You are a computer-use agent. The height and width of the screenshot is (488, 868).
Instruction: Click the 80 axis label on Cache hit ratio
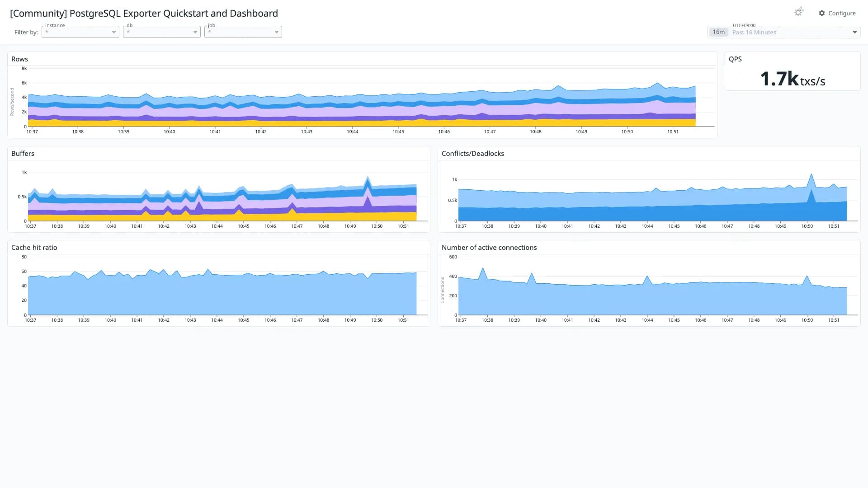tap(24, 257)
